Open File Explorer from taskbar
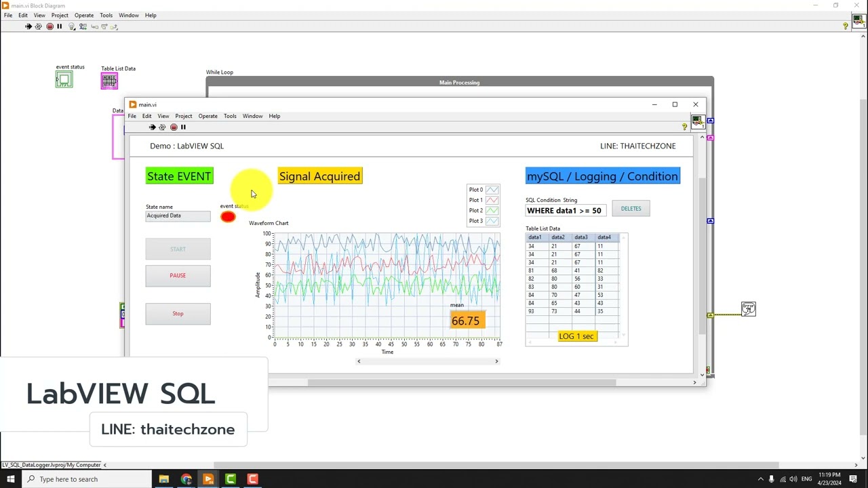Screen dimensions: 868x488 tap(164, 479)
